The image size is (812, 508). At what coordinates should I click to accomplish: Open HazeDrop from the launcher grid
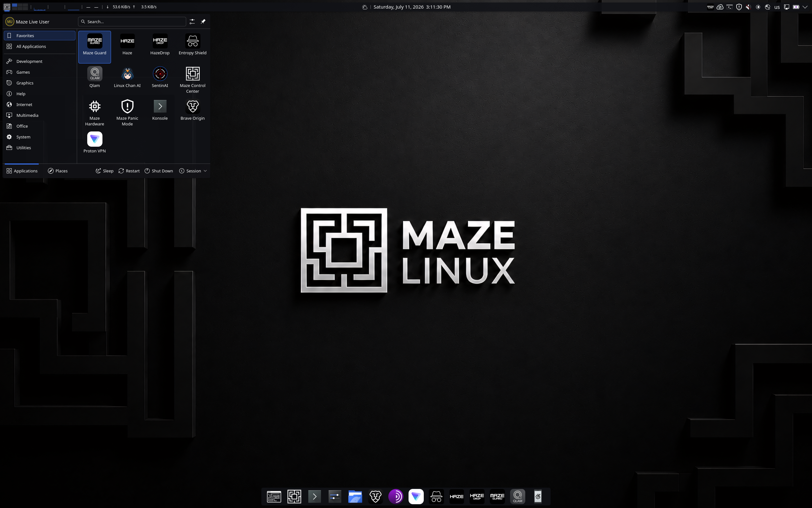[x=160, y=47]
